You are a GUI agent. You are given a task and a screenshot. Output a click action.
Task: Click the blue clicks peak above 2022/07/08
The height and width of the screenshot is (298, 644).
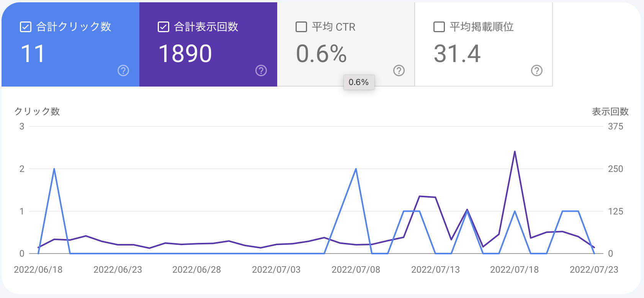(x=356, y=169)
